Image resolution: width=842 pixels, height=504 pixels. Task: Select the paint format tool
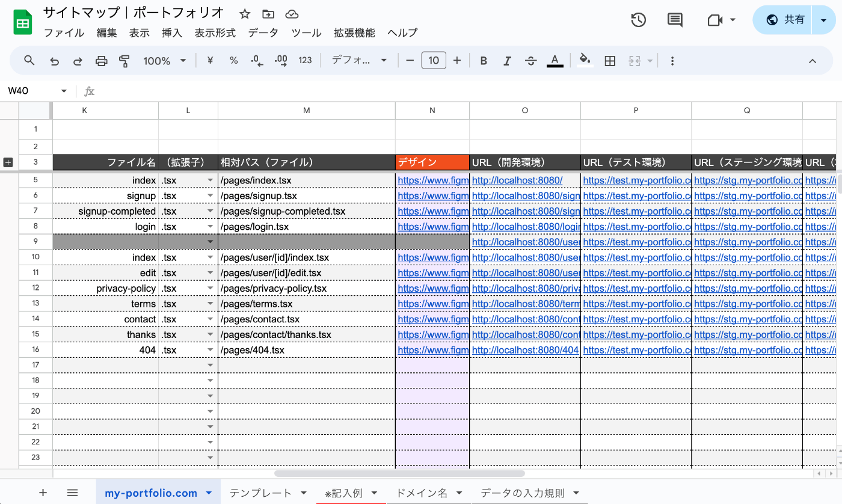124,61
